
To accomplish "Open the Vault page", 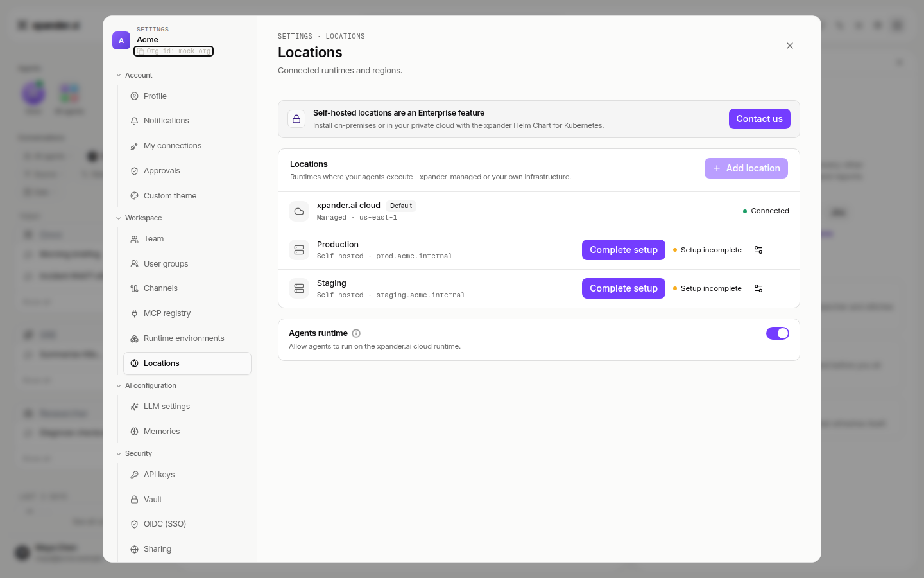I will pyautogui.click(x=187, y=500).
